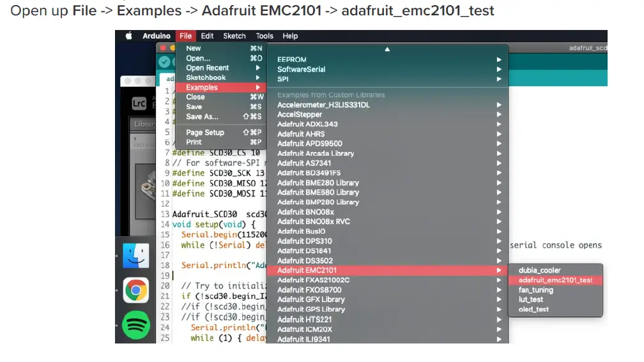Open Adafruit ILI9341 examples
This screenshot has width=644, height=362.
[x=388, y=339]
